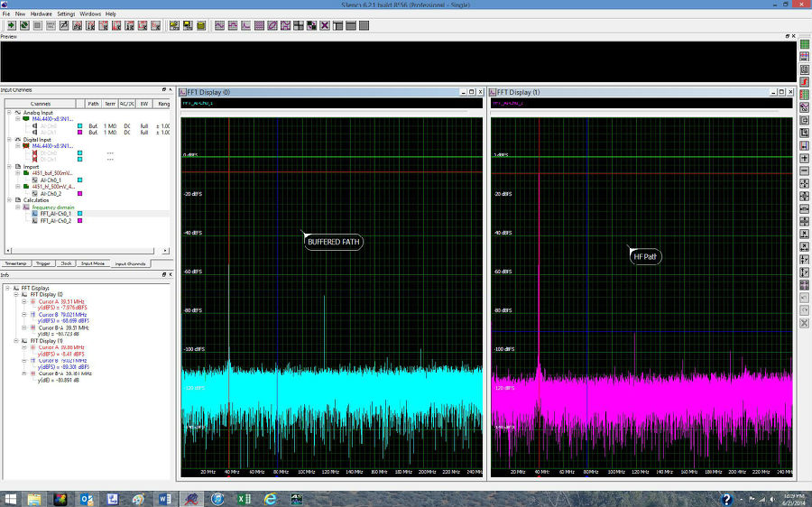812x507 pixels.
Task: Click the grey square stop toolbar icon
Action: (37, 25)
